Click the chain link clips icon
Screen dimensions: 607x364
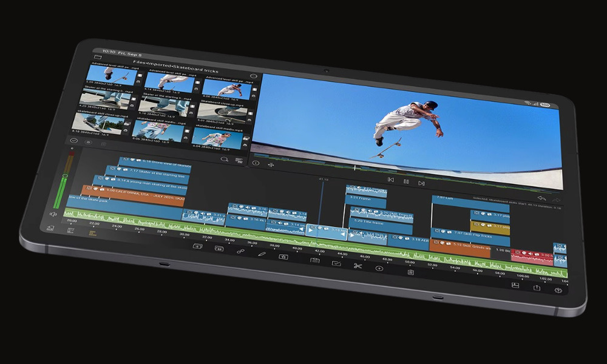coord(240,251)
